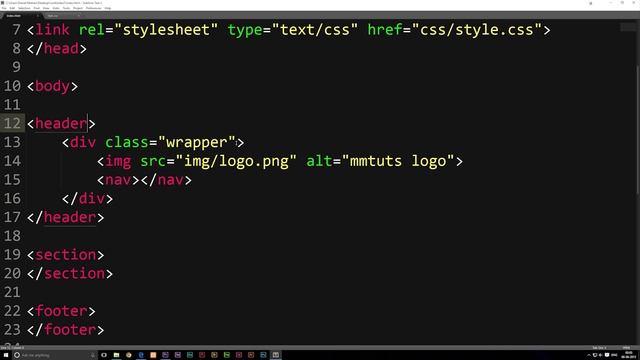Click the Cortana microphone icon

point(93,355)
